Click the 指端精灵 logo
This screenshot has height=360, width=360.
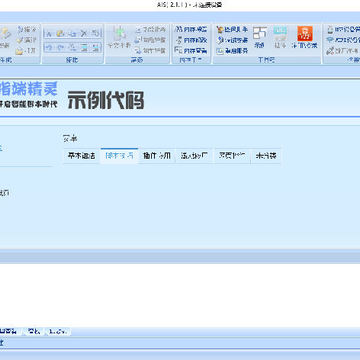point(29,90)
